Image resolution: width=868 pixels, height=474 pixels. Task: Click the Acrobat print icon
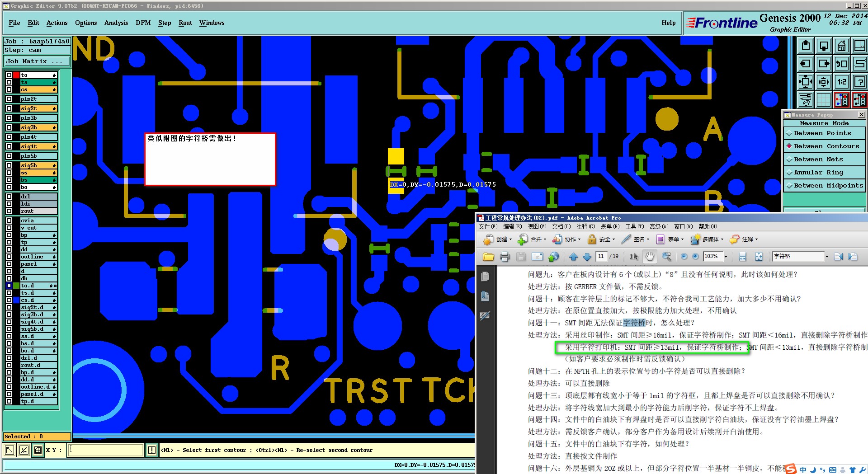505,257
